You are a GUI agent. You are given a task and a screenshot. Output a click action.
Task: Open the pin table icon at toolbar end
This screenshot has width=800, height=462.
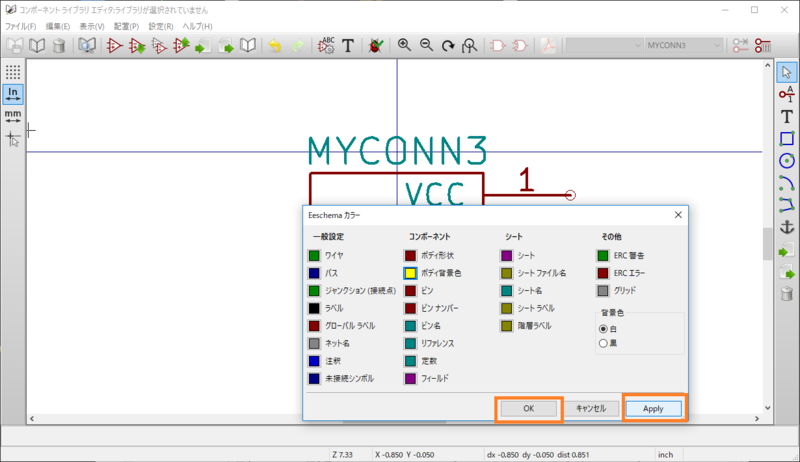[x=763, y=46]
